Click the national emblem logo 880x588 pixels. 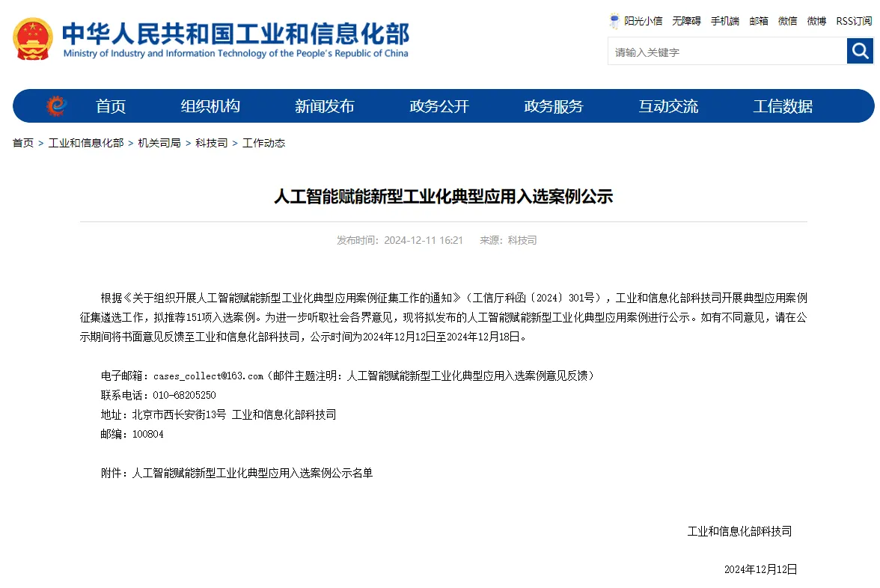click(33, 39)
